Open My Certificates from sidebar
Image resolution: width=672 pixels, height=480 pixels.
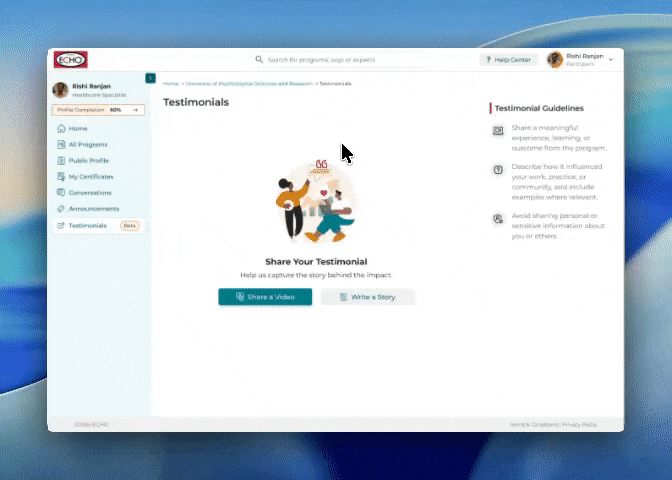tap(91, 177)
